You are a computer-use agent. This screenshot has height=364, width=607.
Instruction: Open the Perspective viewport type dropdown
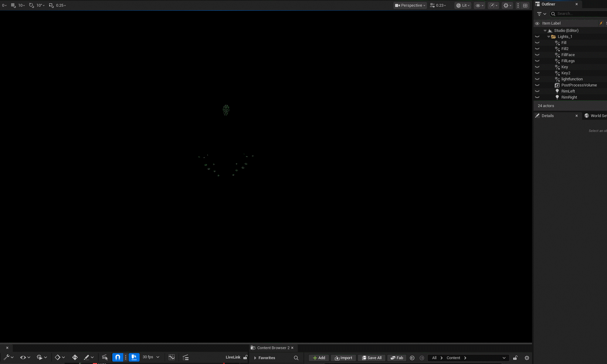click(x=410, y=5)
